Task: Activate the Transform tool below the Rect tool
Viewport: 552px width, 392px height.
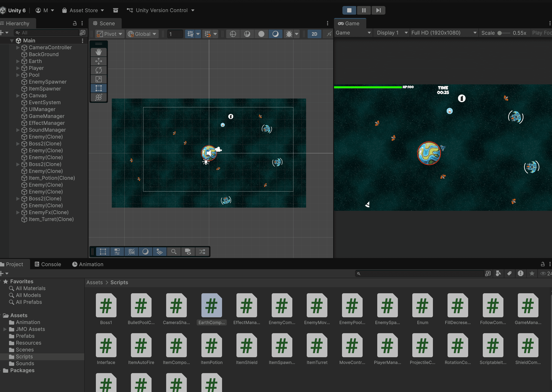Action: [99, 97]
